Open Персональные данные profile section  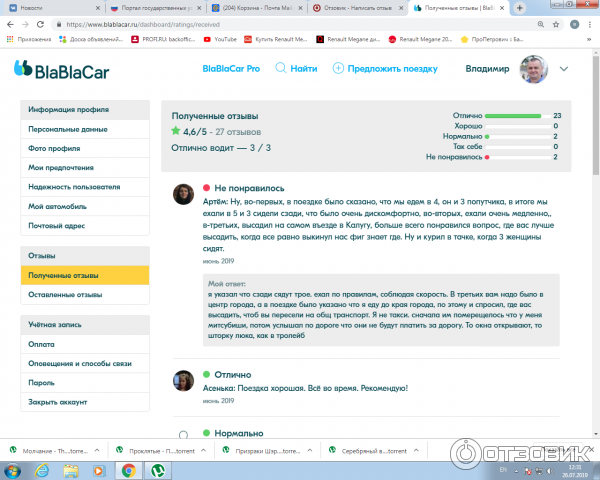[67, 129]
